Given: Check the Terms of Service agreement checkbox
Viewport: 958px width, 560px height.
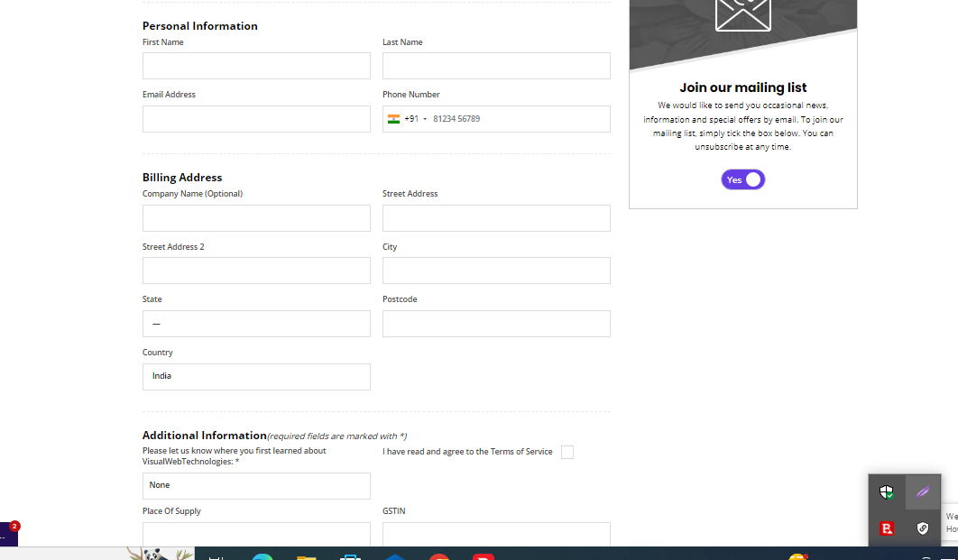Looking at the screenshot, I should click(567, 452).
